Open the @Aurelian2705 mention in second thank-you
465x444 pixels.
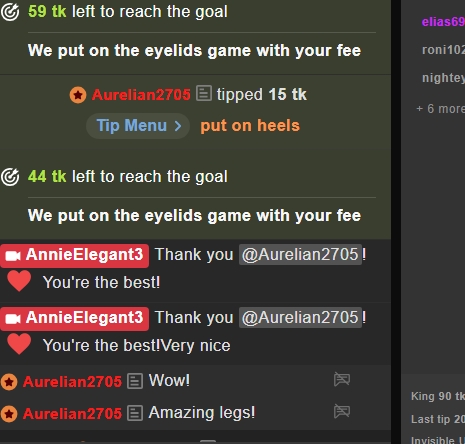300,317
